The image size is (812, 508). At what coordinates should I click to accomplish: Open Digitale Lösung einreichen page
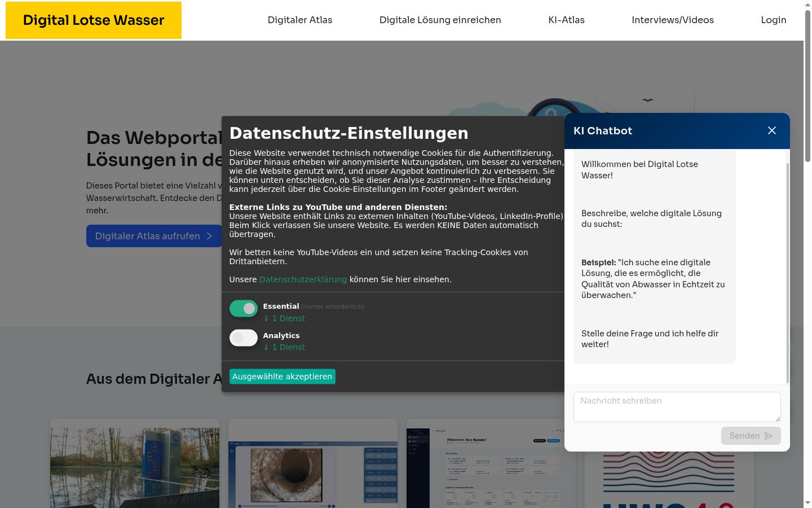pyautogui.click(x=440, y=20)
